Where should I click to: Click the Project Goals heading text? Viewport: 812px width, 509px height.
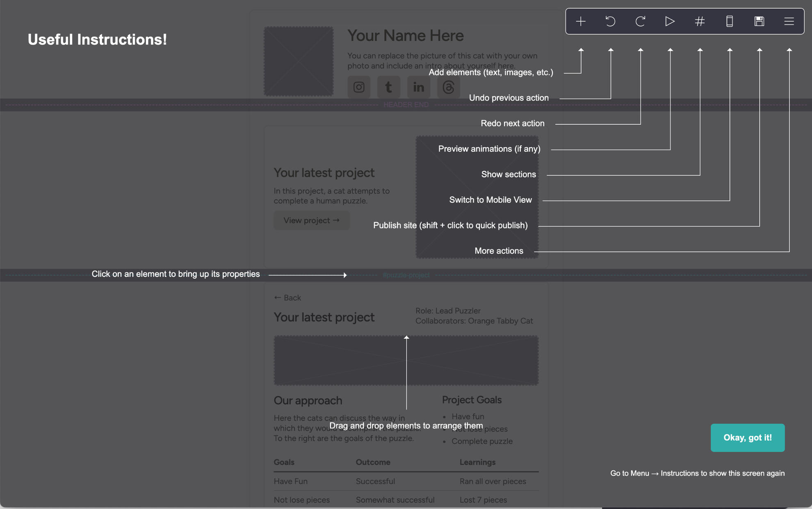[472, 400]
